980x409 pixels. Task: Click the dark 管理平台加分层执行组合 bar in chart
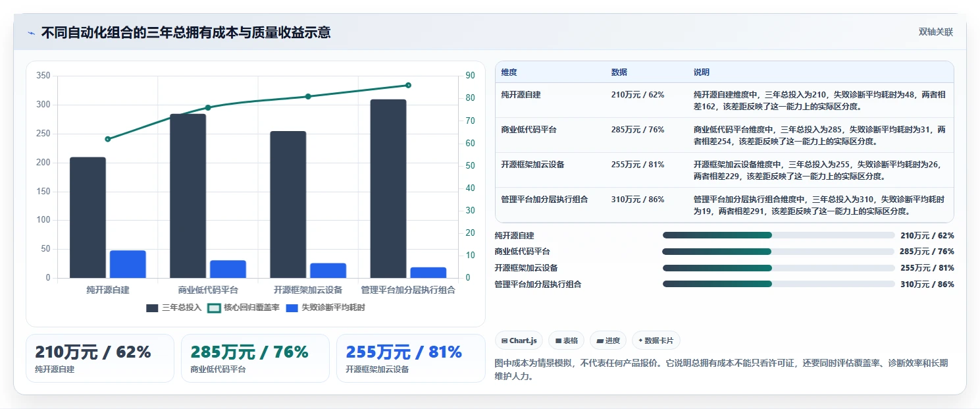click(388, 188)
